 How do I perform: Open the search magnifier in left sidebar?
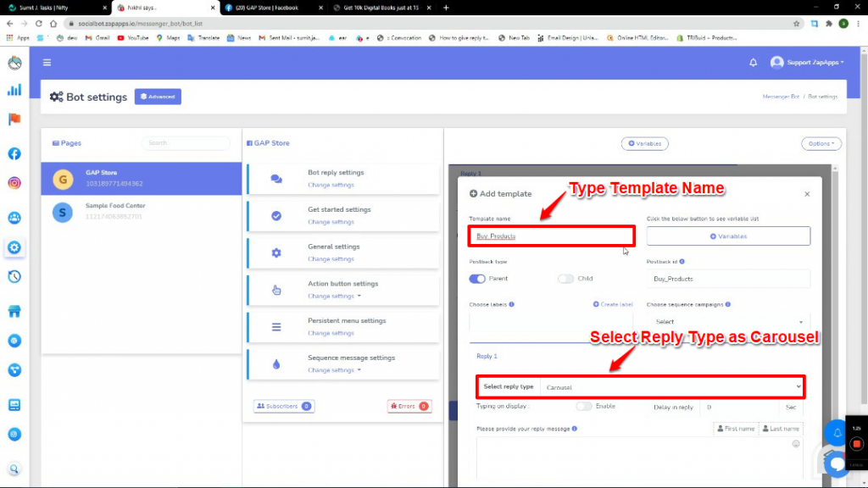pyautogui.click(x=14, y=469)
